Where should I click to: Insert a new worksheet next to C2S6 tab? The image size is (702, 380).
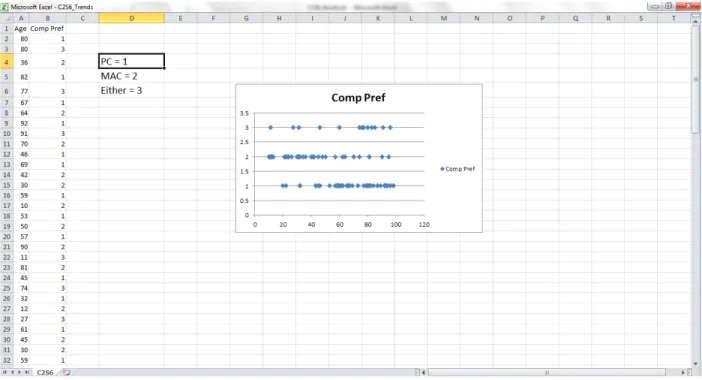tap(66, 372)
